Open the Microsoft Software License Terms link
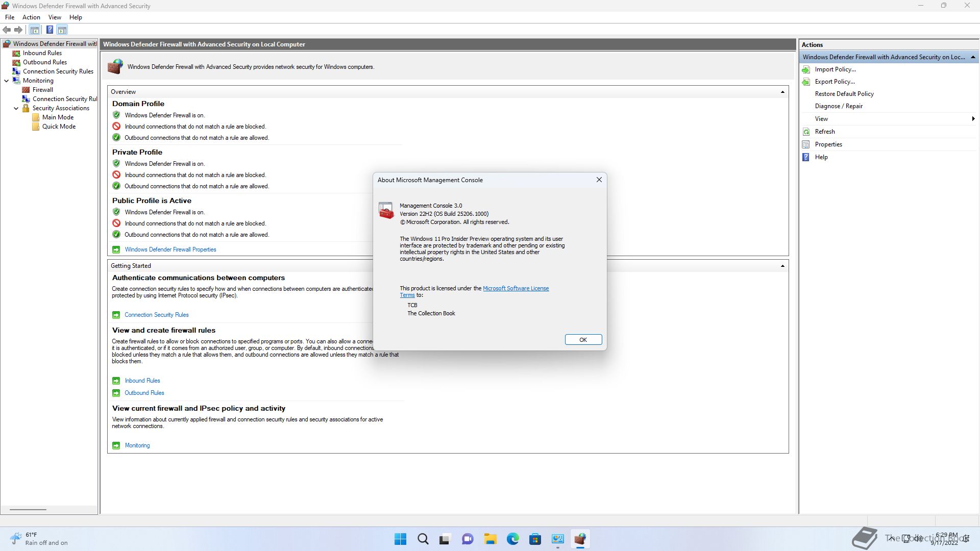 (x=516, y=288)
